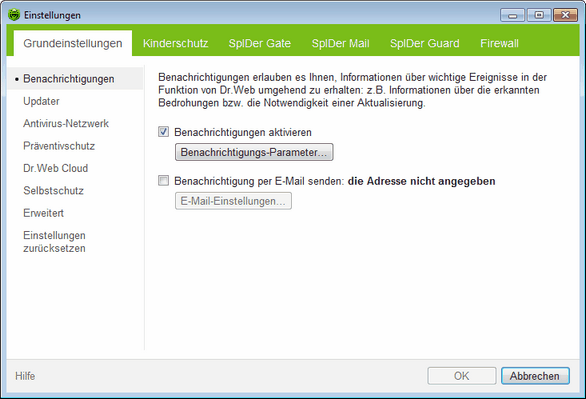This screenshot has height=399, width=586.
Task: Click the text 'die Adresse nicht angegeben'
Action: coord(422,181)
